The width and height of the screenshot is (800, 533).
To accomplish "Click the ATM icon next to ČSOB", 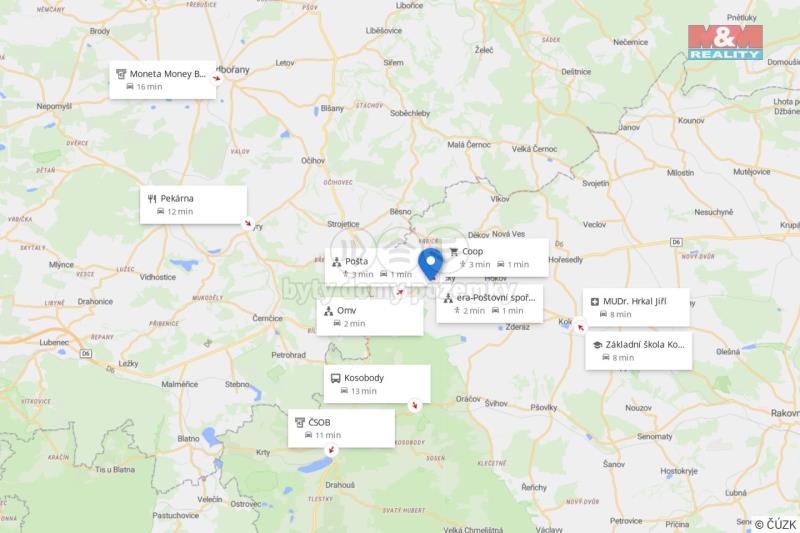I will point(300,422).
